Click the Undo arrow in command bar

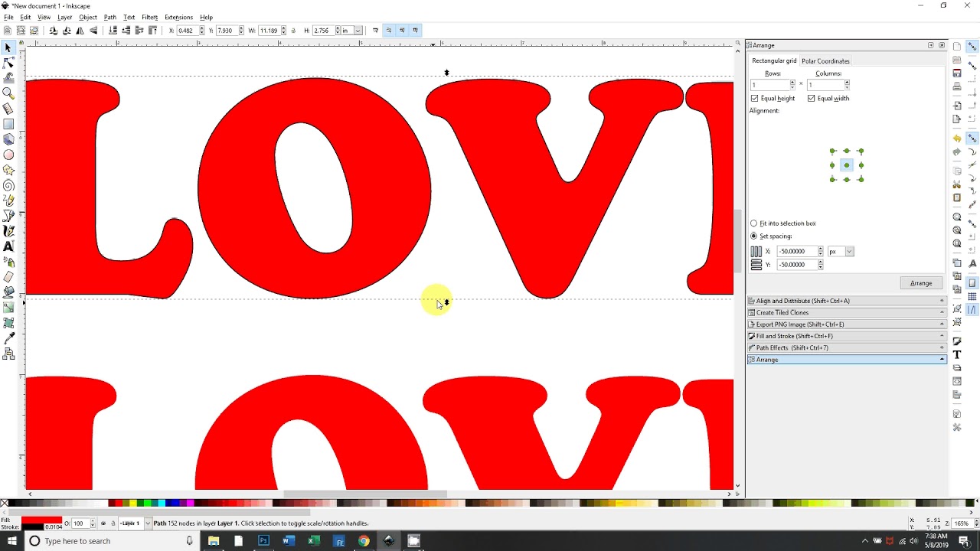[957, 139]
